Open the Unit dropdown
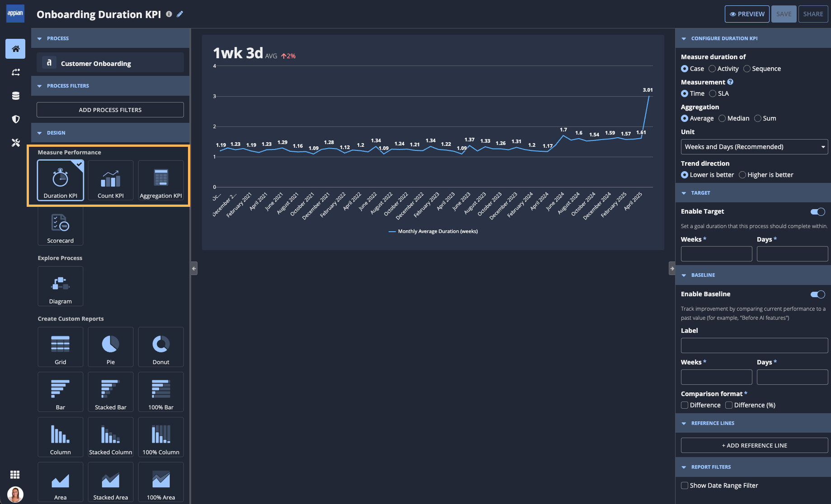The width and height of the screenshot is (831, 504). click(x=755, y=147)
